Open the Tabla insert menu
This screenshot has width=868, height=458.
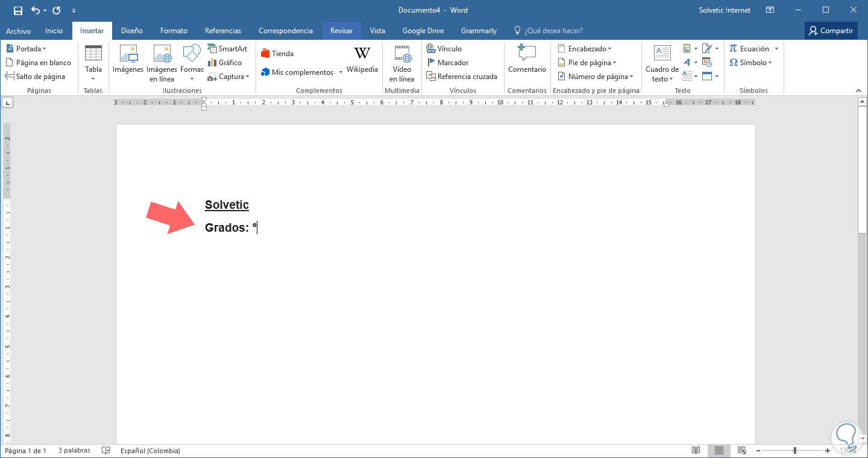click(x=93, y=63)
